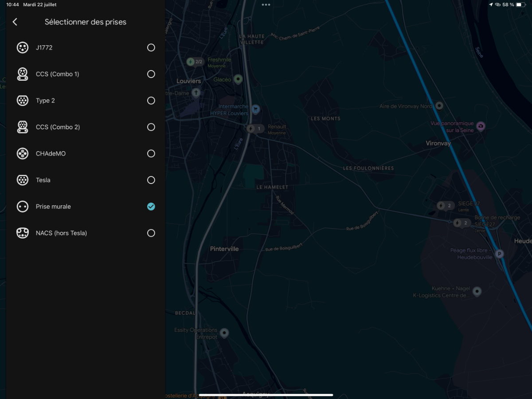The height and width of the screenshot is (399, 532).
Task: Open the Renault charging station marker
Action: (255, 129)
